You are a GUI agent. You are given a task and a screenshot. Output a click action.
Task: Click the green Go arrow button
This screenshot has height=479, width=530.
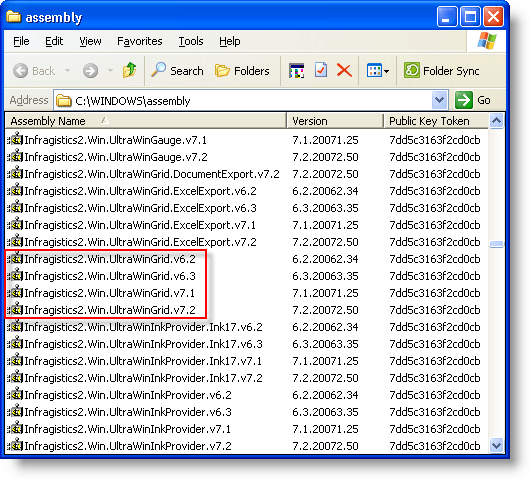tap(463, 100)
